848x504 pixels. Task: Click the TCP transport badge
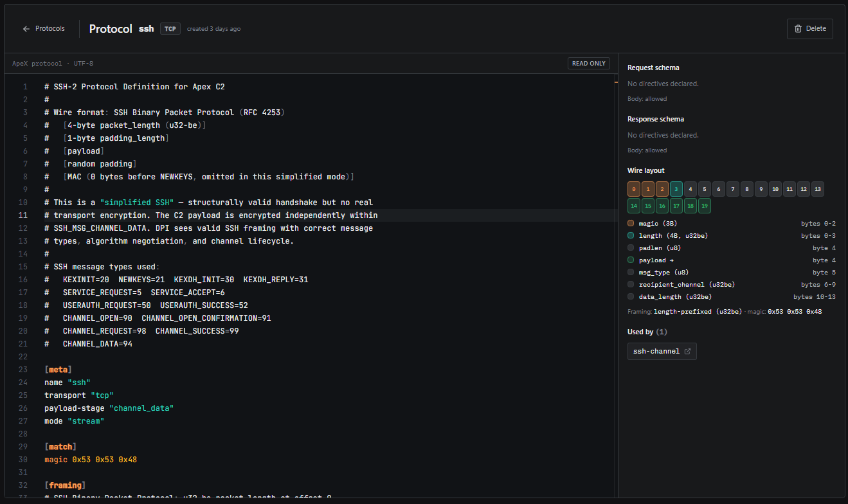pos(170,29)
